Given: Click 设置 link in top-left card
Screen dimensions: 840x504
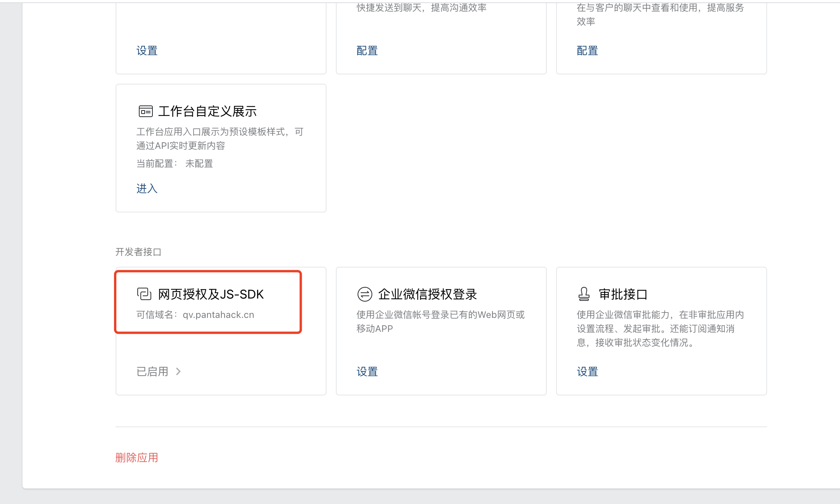Looking at the screenshot, I should (147, 50).
